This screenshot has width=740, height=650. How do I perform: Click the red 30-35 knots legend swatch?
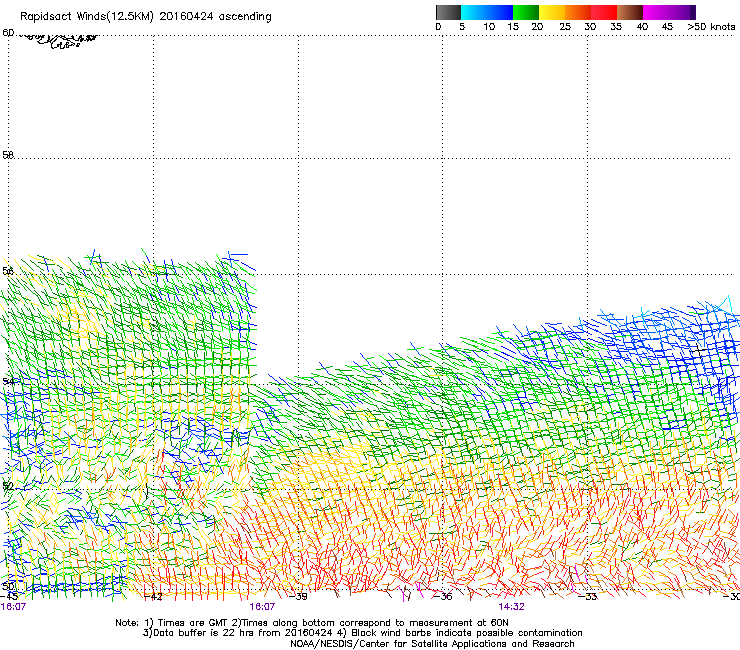pyautogui.click(x=604, y=12)
